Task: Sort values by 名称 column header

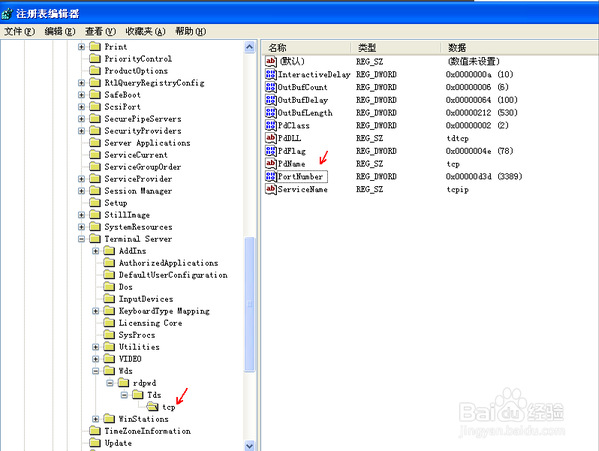Action: tap(306, 48)
